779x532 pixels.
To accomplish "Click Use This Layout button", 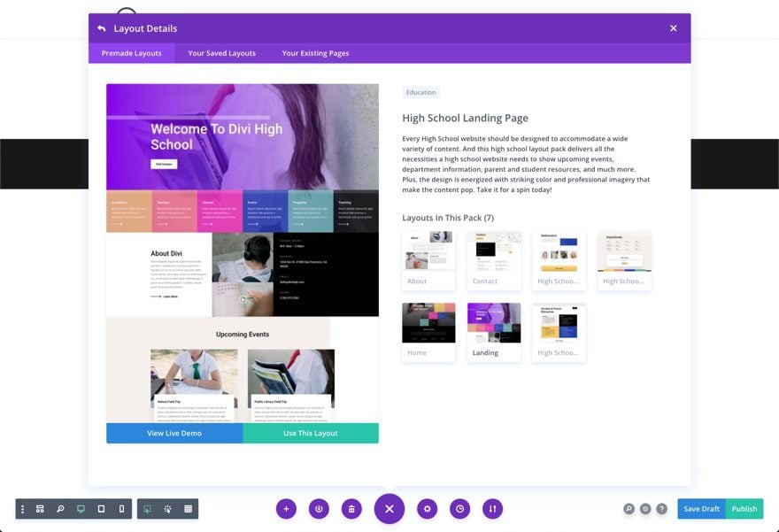I will (x=311, y=433).
